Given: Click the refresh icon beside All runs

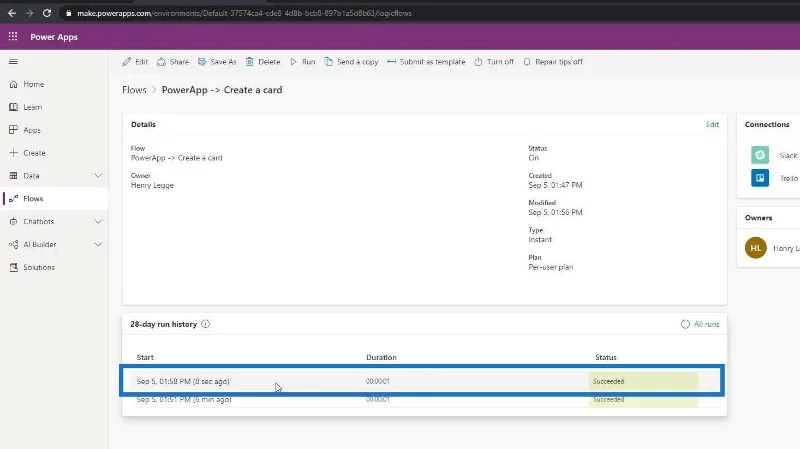Looking at the screenshot, I should point(685,324).
